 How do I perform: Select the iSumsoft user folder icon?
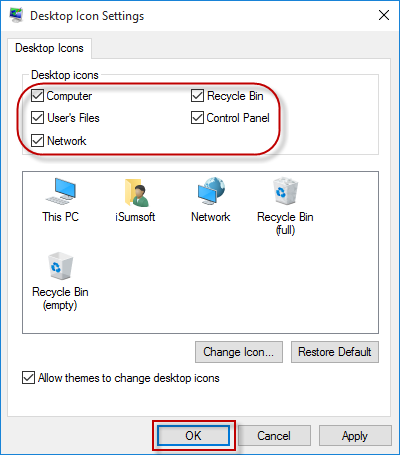tap(137, 192)
